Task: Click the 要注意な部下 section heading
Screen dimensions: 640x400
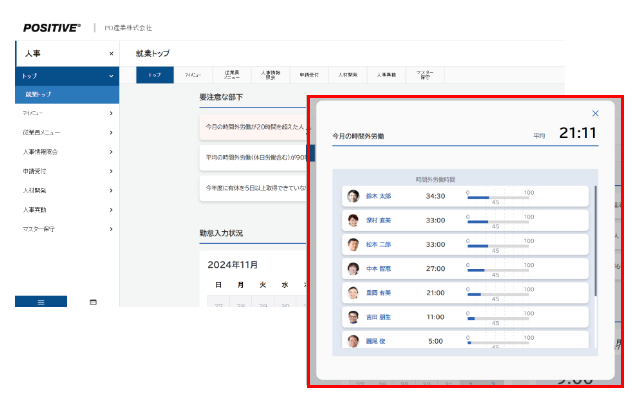Action: pos(221,97)
